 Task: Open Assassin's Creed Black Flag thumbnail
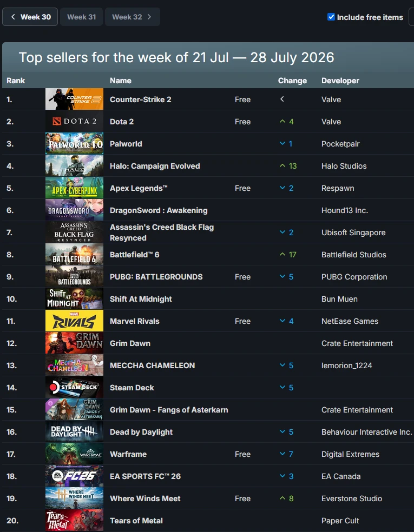tap(74, 232)
